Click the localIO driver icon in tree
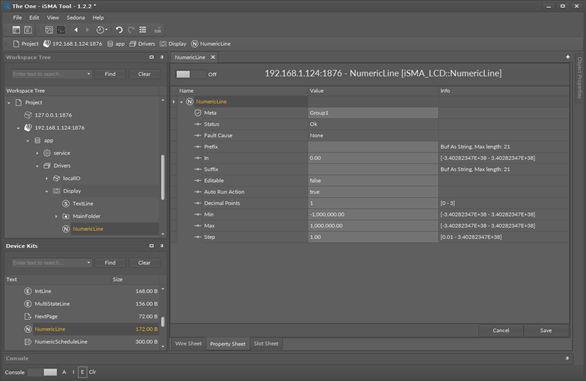This screenshot has width=586, height=381. click(56, 178)
